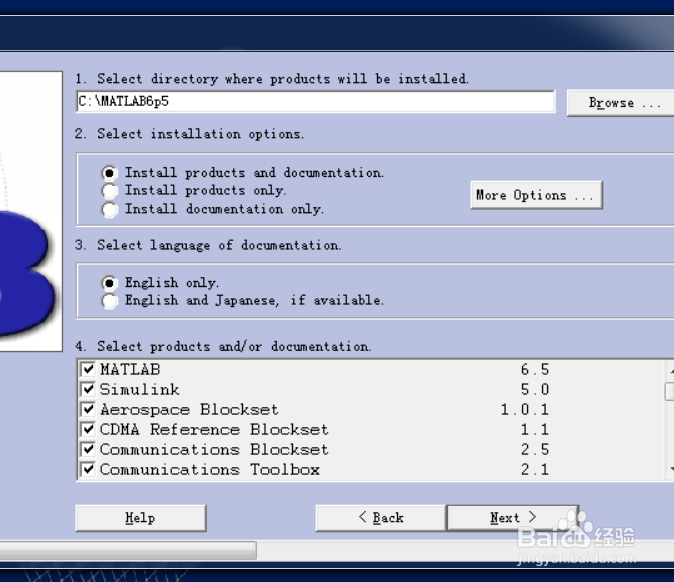Click the Communications Blockset product name
The width and height of the screenshot is (674, 582).
pos(214,449)
